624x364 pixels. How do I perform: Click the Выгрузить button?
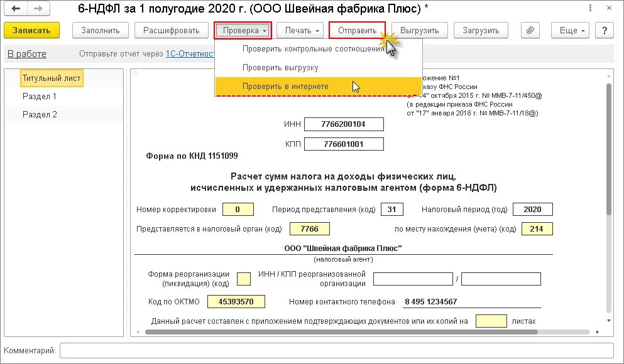coord(419,30)
